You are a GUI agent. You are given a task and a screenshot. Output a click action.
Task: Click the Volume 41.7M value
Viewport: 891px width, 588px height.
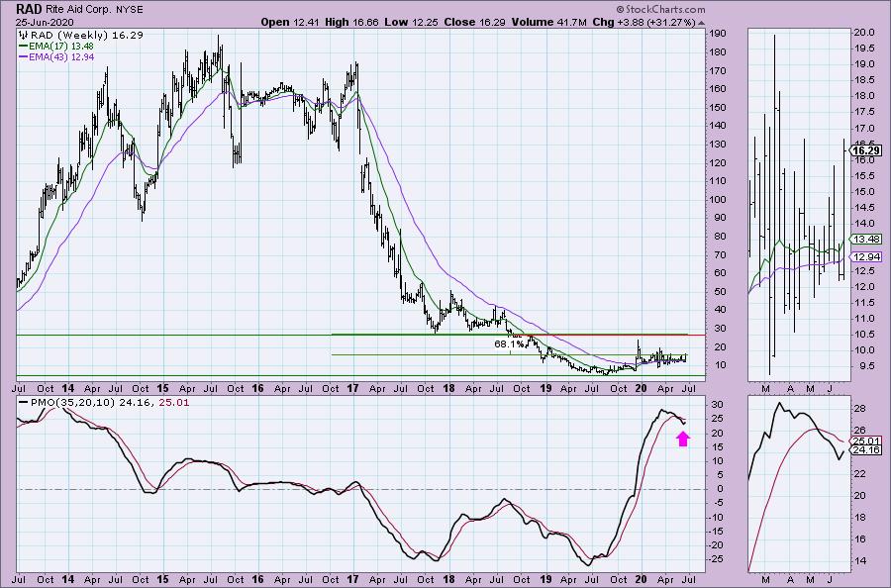coord(548,22)
